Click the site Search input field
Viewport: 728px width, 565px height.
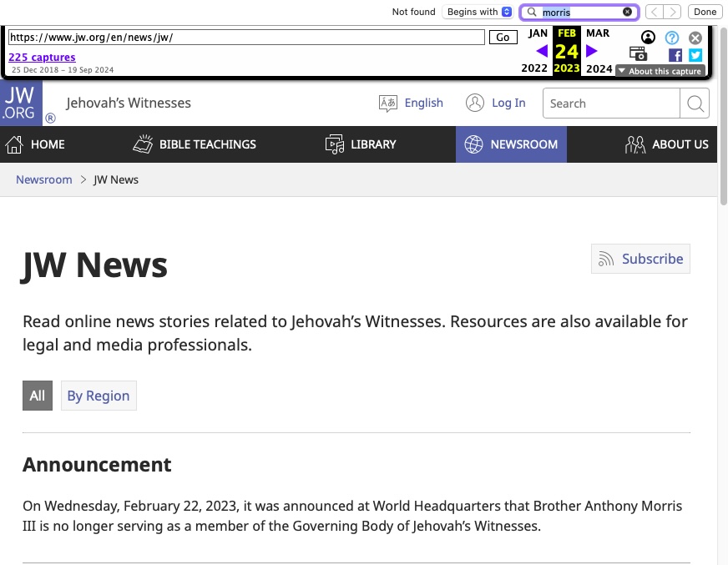click(x=611, y=103)
